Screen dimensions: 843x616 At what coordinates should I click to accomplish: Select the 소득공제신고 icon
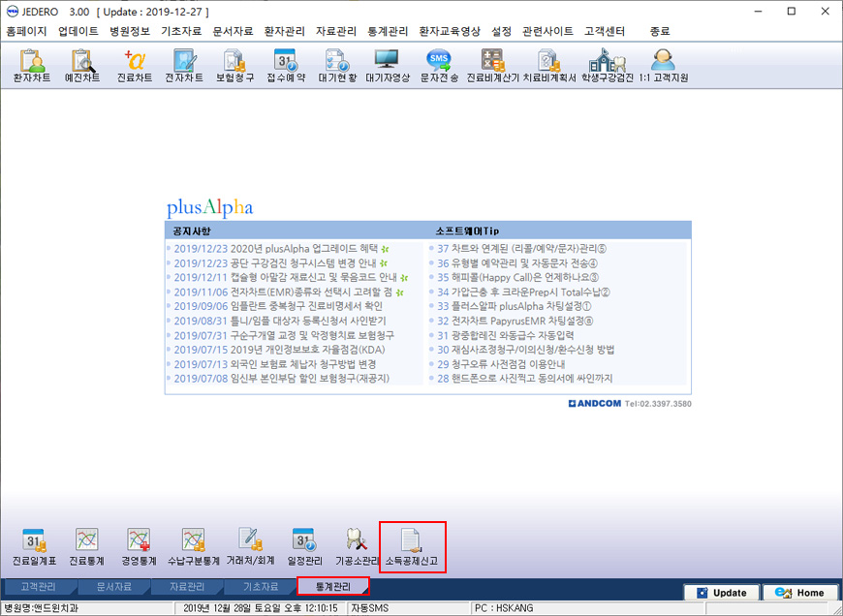(412, 547)
